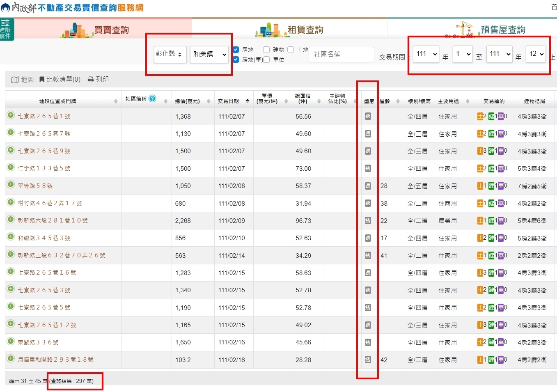Image resolution: width=557 pixels, height=392 pixels.
Task: Click the 透 type icon for 七寮路265巷1號
Action: pos(368,116)
